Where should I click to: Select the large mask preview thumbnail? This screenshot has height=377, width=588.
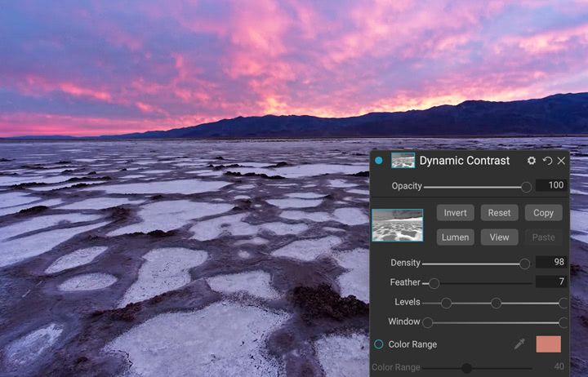click(x=398, y=225)
